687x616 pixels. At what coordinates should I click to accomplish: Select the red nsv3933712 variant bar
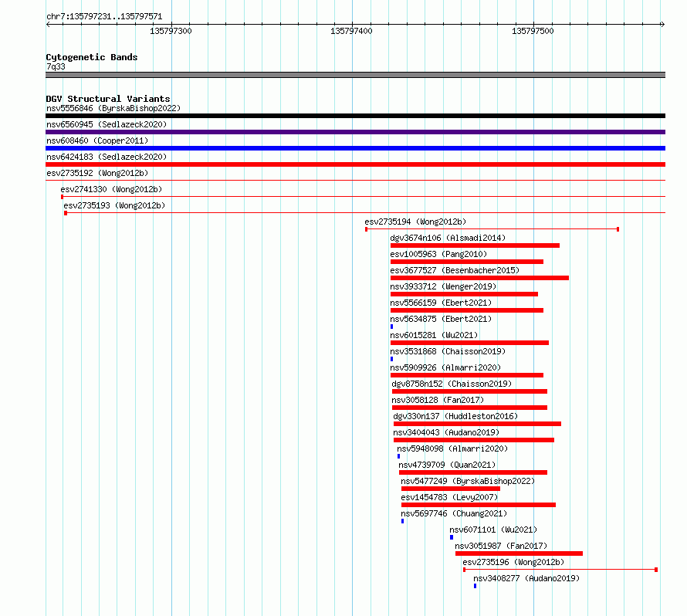coord(464,294)
